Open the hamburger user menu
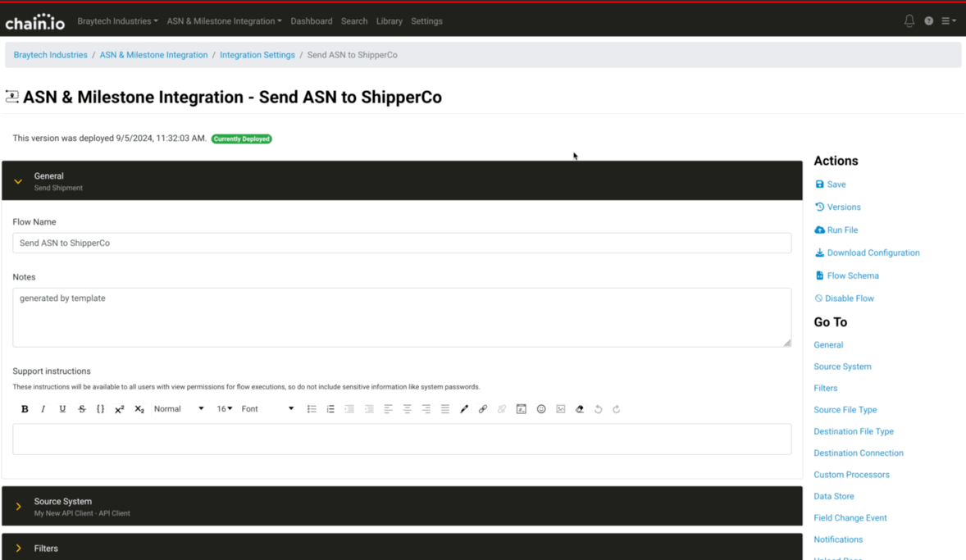This screenshot has width=966, height=560. pos(949,21)
